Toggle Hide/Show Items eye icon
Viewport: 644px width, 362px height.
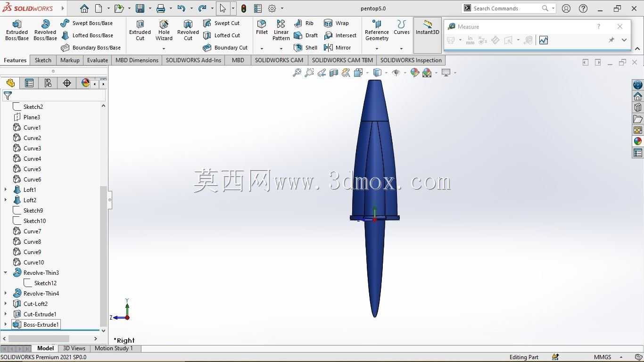coord(396,73)
